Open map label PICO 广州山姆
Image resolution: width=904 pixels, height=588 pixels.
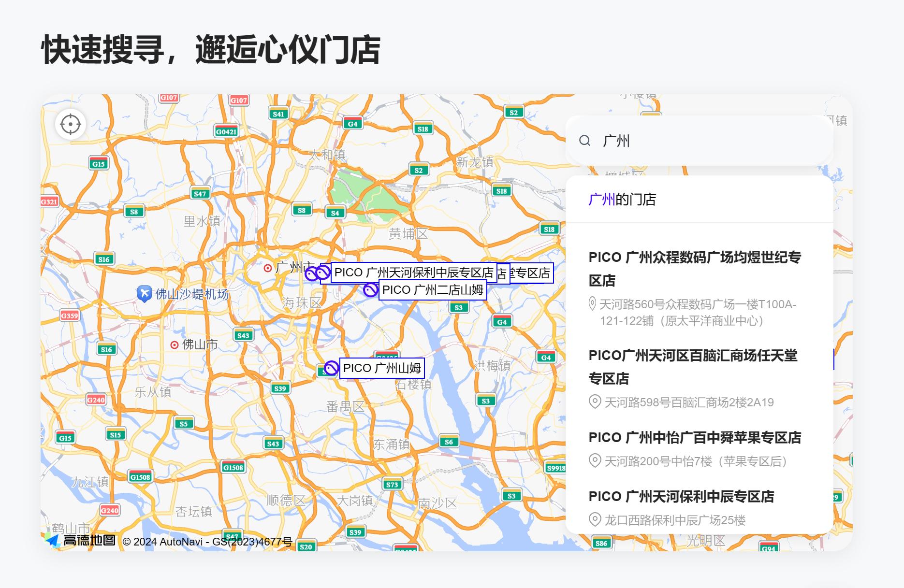(382, 368)
